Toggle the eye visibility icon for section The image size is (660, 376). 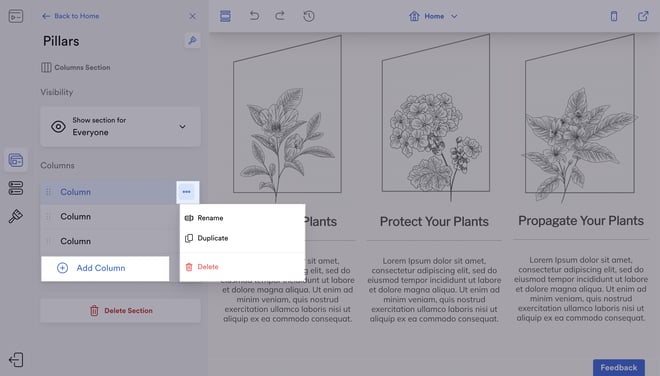(58, 126)
